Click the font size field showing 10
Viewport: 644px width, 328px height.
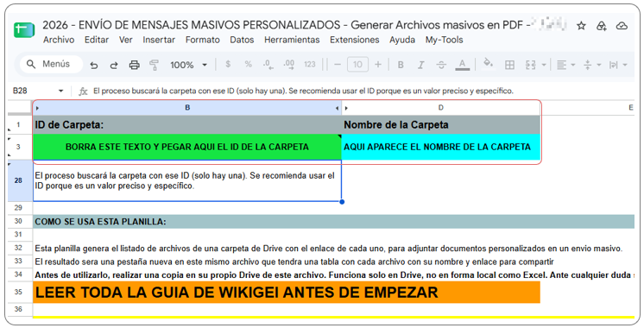[x=357, y=65]
